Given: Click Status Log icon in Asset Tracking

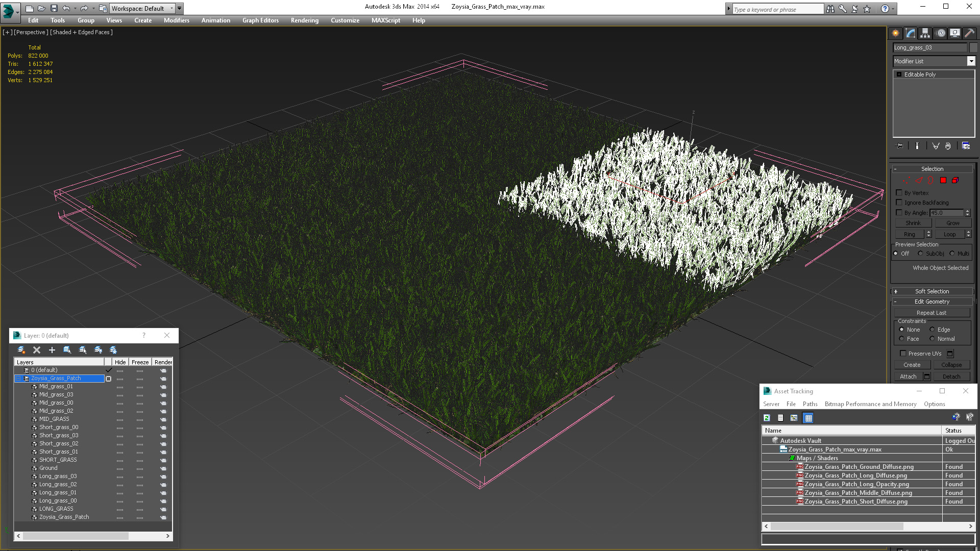Looking at the screenshot, I should click(x=780, y=418).
